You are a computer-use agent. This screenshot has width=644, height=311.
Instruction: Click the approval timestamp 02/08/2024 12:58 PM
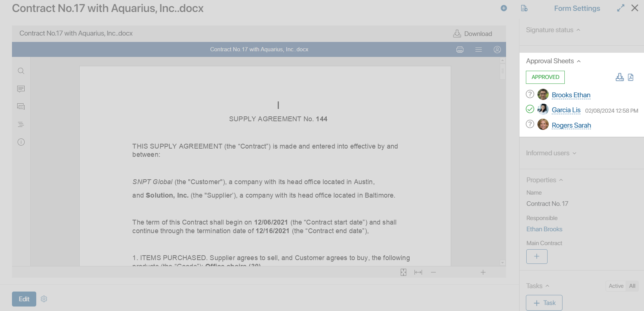[x=611, y=111]
